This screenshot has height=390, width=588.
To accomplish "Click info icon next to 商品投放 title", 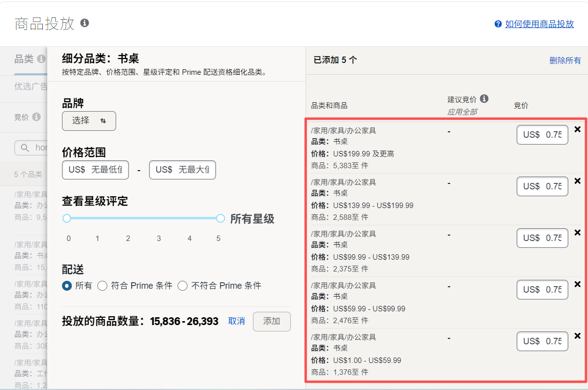I will [x=85, y=23].
